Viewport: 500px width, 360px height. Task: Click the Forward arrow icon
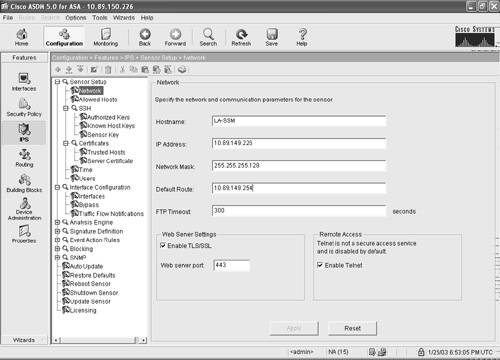(175, 37)
